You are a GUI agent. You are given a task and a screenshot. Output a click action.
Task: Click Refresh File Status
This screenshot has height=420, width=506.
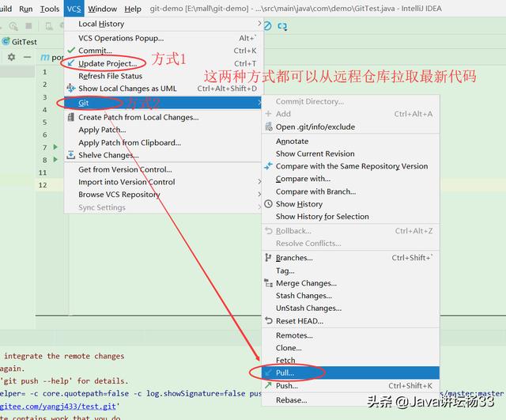coord(164,76)
